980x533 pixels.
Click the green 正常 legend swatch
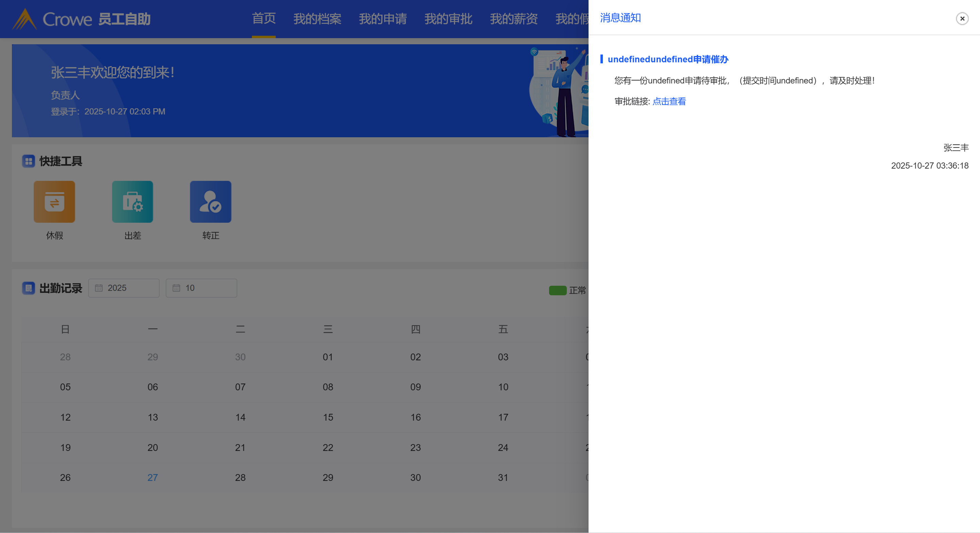[x=557, y=291]
